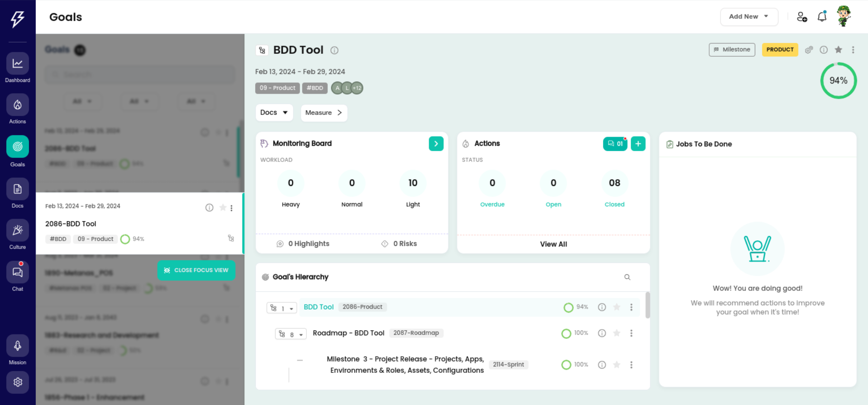Toggle star on 2086-BDD Tool card

click(223, 208)
